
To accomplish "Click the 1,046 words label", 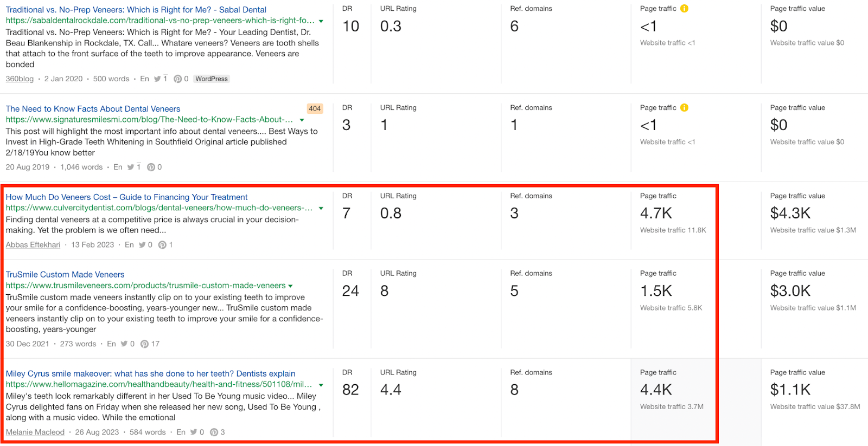I will point(81,167).
